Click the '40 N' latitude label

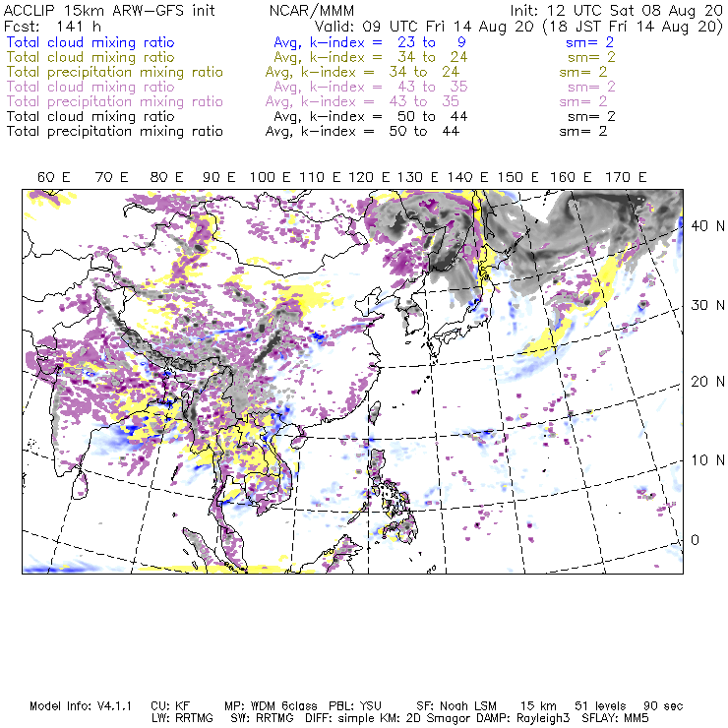click(708, 226)
